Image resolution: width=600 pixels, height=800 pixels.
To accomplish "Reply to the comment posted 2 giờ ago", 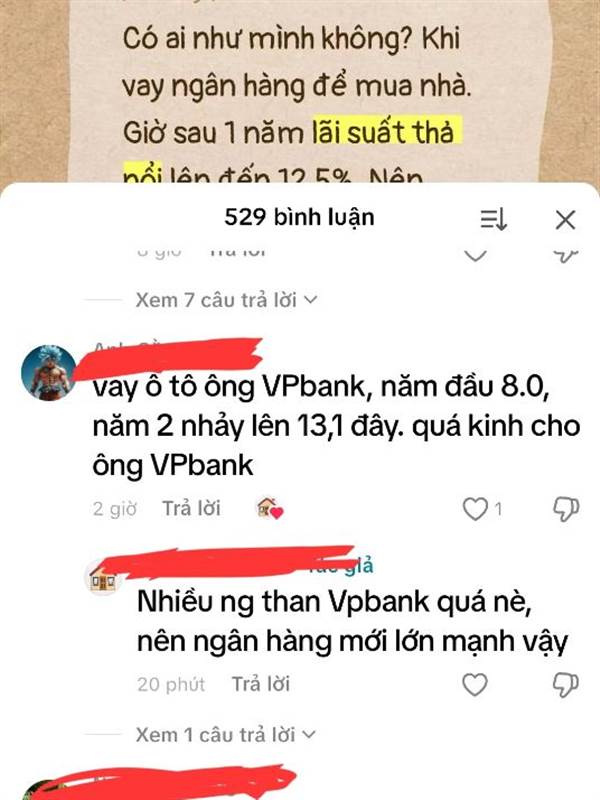I will pyautogui.click(x=191, y=508).
